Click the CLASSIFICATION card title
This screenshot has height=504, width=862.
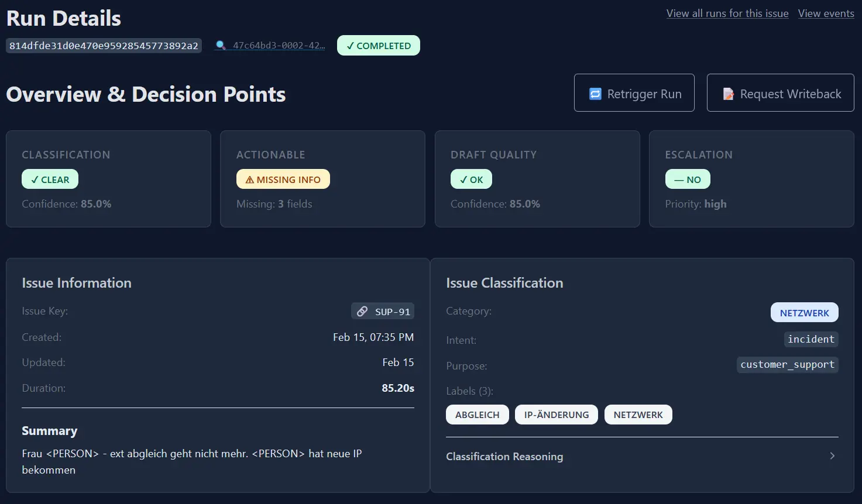click(66, 155)
